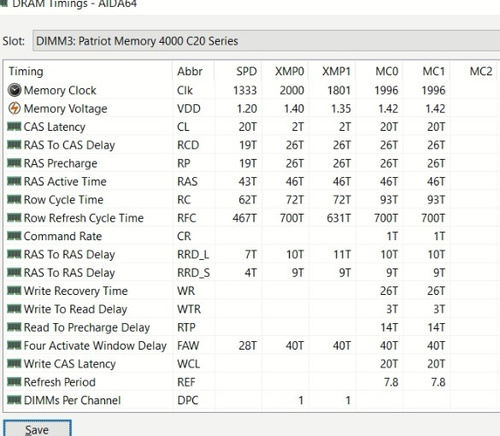
Task: Click the Memory Clock stopwatch icon
Action: coord(14,90)
